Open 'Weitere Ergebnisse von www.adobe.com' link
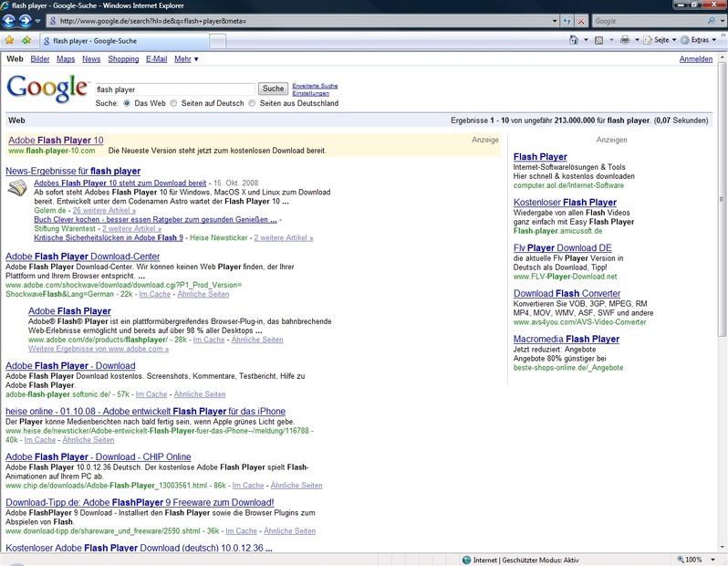This screenshot has width=728, height=566. (x=99, y=349)
